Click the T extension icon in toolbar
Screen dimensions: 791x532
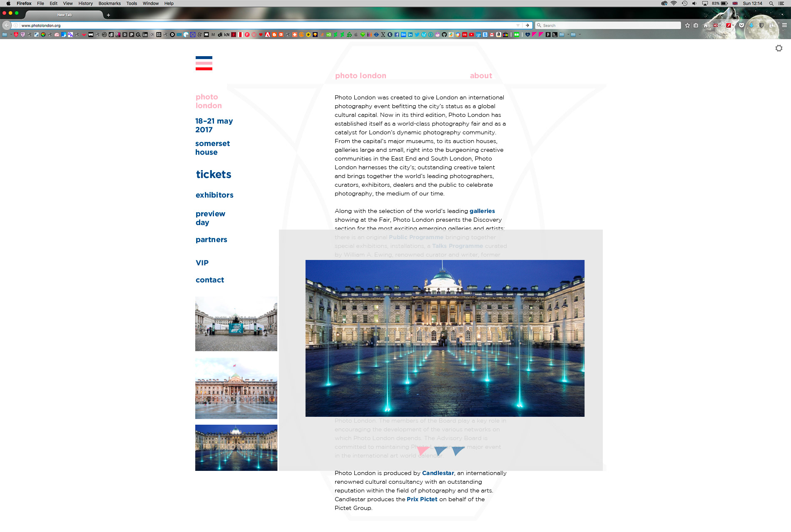point(771,25)
